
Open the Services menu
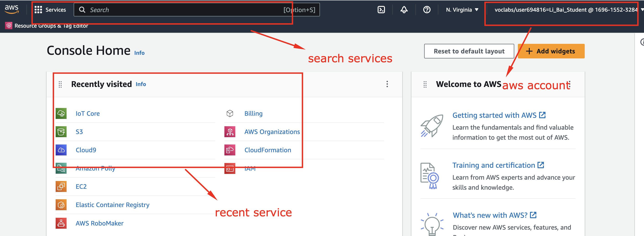pyautogui.click(x=51, y=10)
